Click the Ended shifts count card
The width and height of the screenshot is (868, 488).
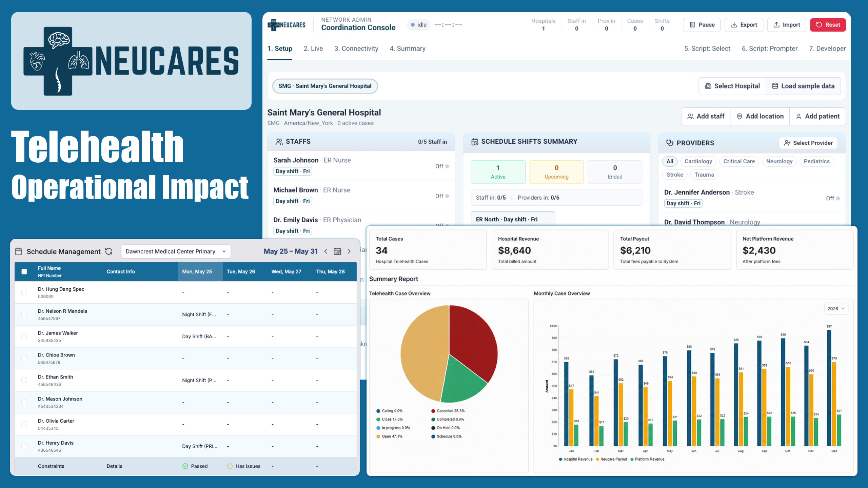coord(615,172)
